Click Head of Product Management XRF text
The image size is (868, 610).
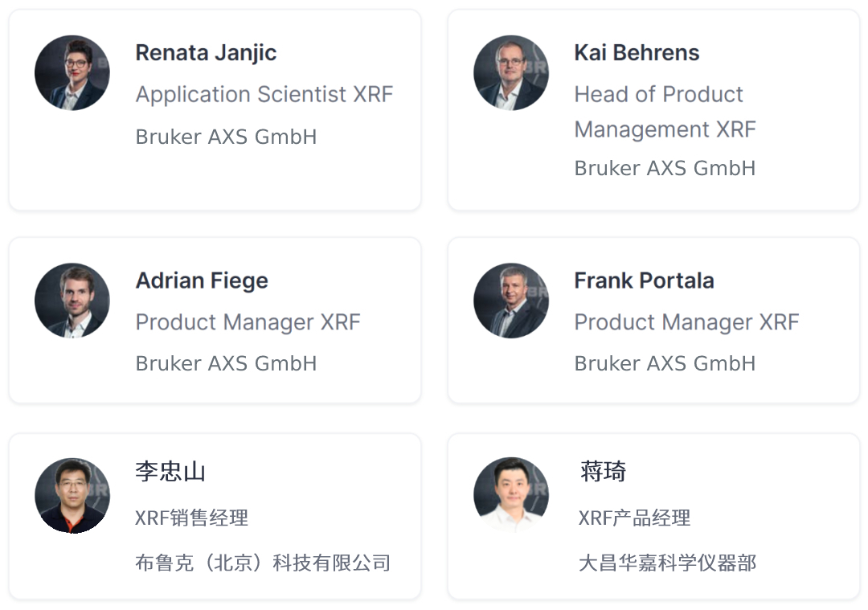click(665, 112)
